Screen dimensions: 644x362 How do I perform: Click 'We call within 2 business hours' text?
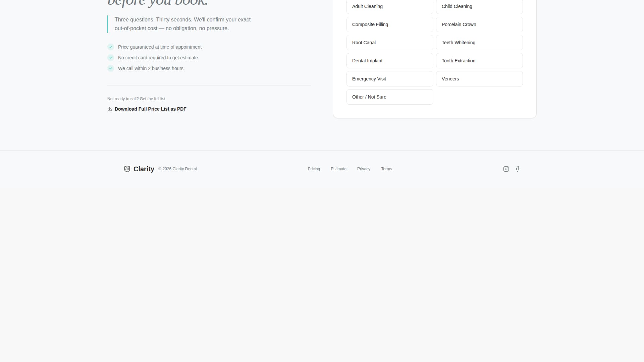coord(151,68)
